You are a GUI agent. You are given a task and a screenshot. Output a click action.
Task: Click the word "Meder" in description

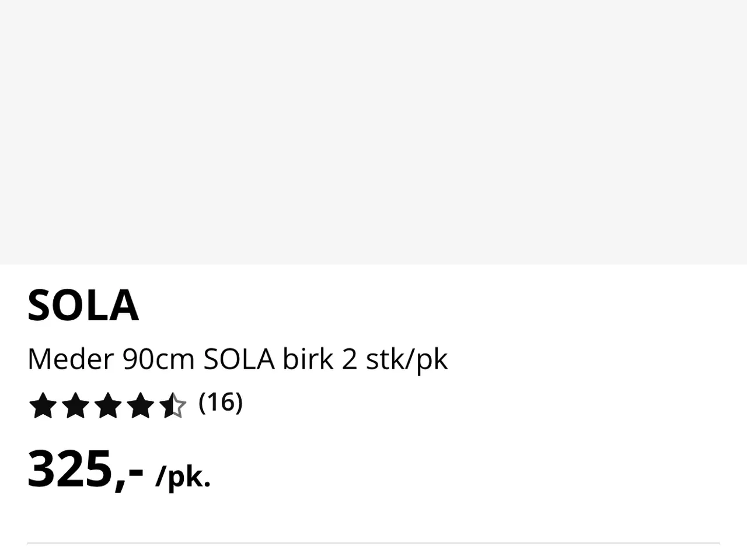[71, 359]
